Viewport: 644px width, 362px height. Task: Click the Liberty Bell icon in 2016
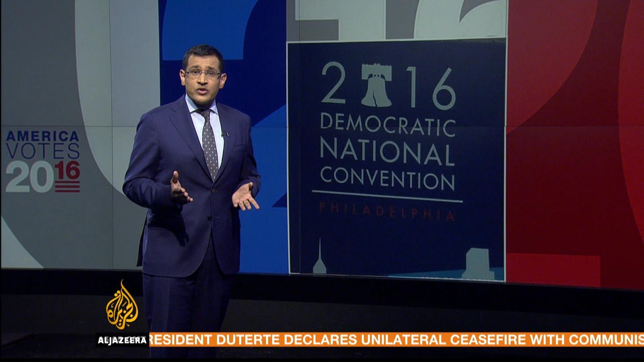[x=376, y=85]
